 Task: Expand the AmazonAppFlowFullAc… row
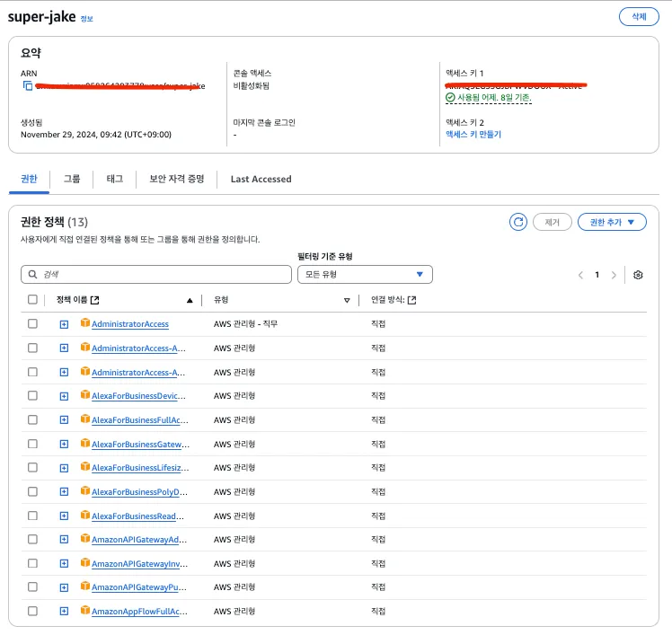click(x=64, y=612)
